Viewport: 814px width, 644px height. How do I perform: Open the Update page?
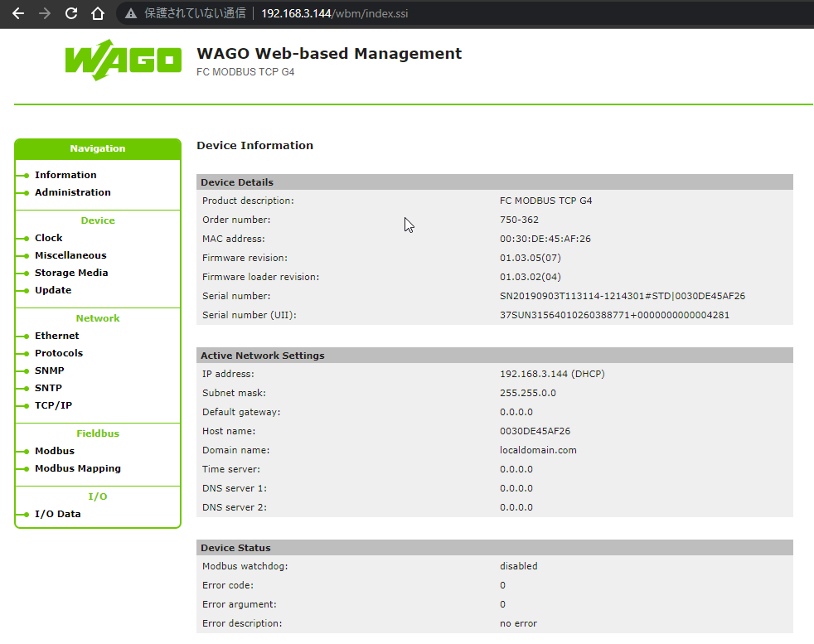tap(53, 290)
